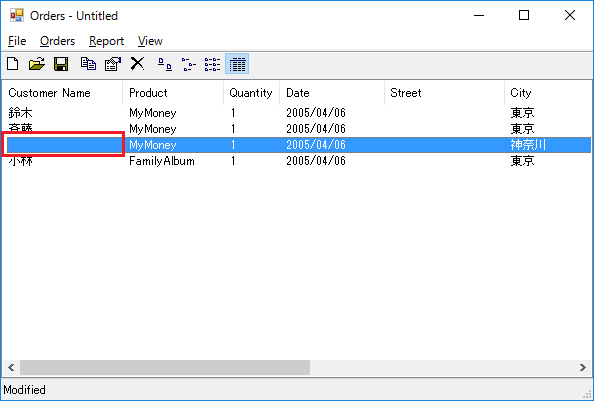594x401 pixels.
Task: Select the Details view toolbar button
Action: coord(237,64)
